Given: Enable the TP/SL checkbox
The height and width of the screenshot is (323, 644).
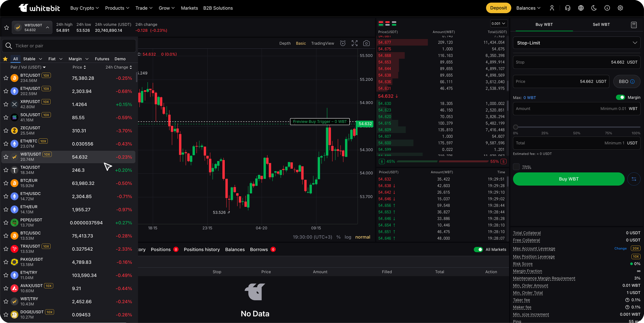Looking at the screenshot, I should [516, 167].
